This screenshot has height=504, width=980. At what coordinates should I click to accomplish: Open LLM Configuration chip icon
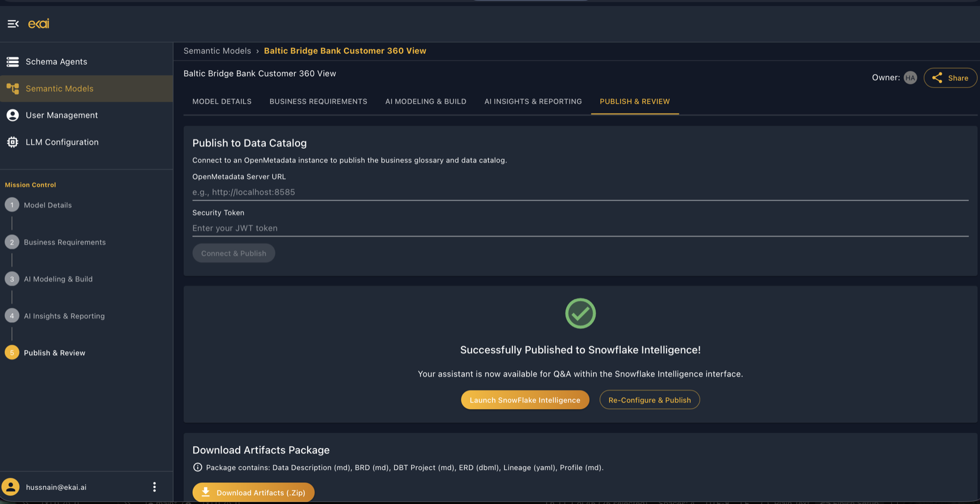13,142
